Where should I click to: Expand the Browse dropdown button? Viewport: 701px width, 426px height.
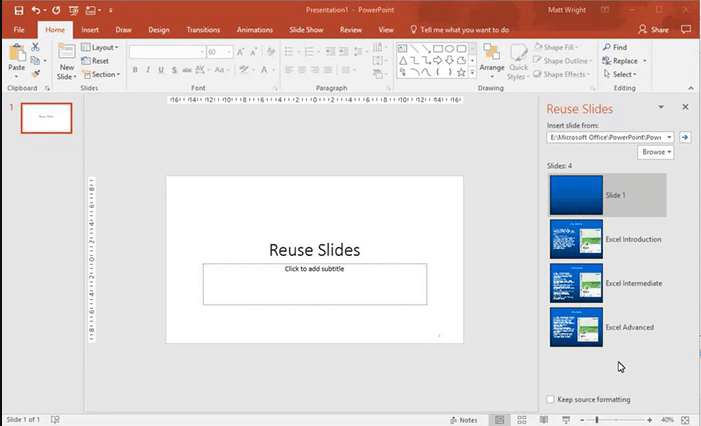(656, 152)
